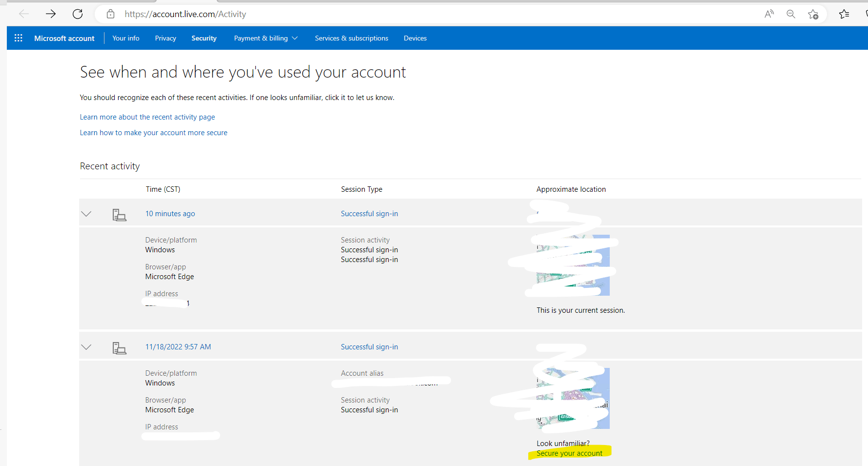Click the Secure your account link
Screen dimensions: 868x466
click(x=570, y=453)
